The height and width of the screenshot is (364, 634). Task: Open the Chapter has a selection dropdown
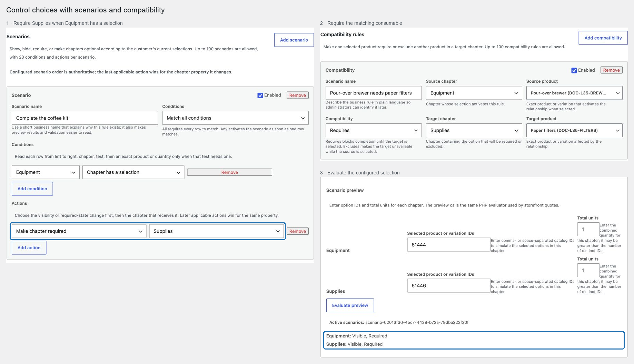coord(133,172)
